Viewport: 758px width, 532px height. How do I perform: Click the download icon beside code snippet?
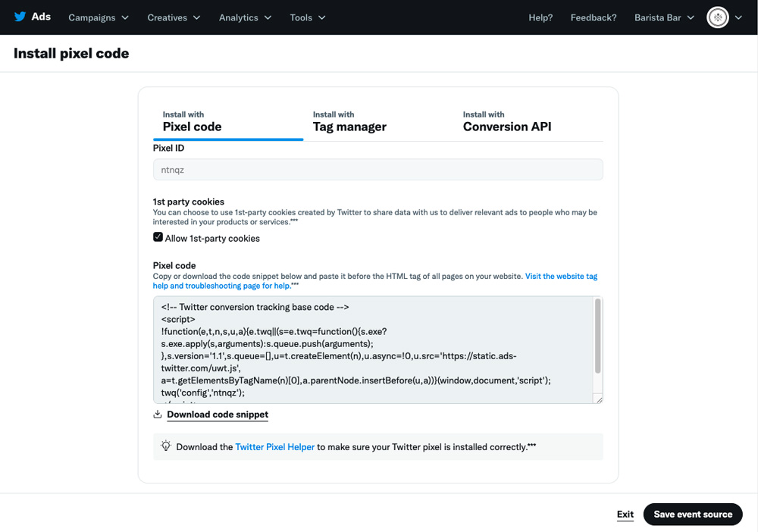[x=157, y=414]
